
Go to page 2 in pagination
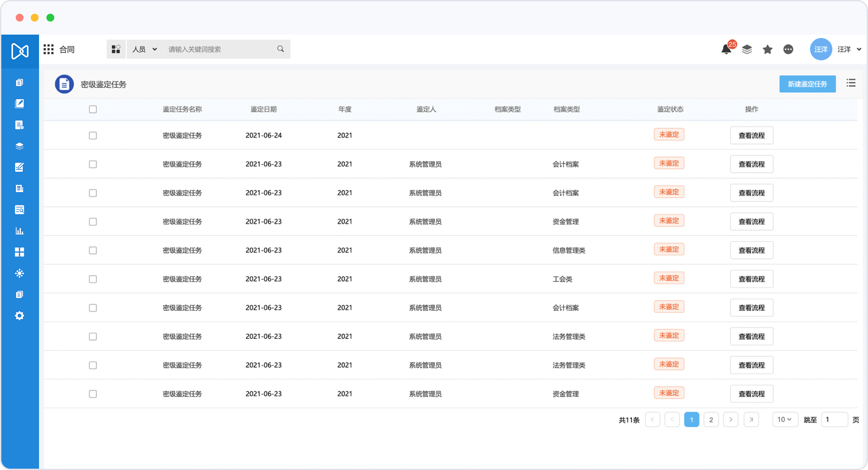tap(711, 419)
